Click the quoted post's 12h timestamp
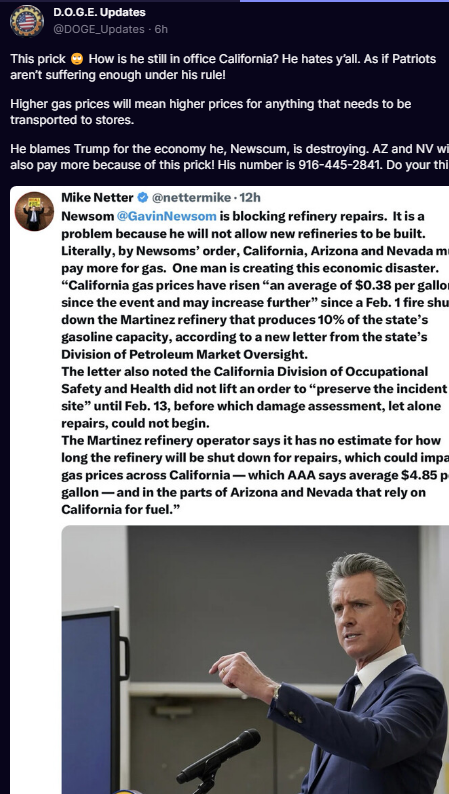 (x=250, y=197)
